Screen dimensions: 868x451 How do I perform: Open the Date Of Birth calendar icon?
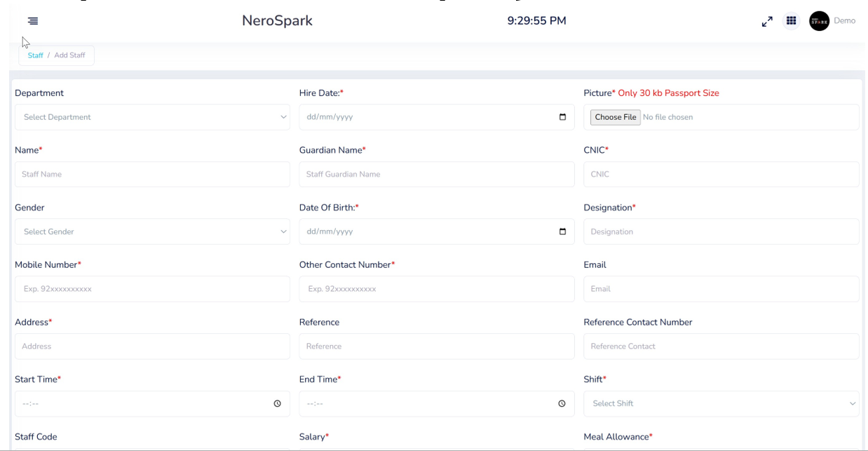click(562, 231)
